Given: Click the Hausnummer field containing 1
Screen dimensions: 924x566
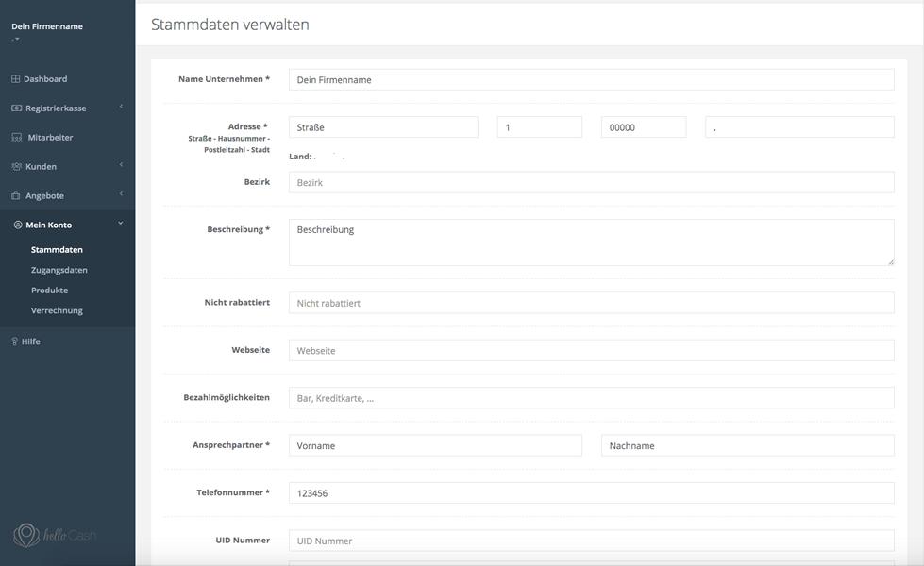Looking at the screenshot, I should point(539,127).
